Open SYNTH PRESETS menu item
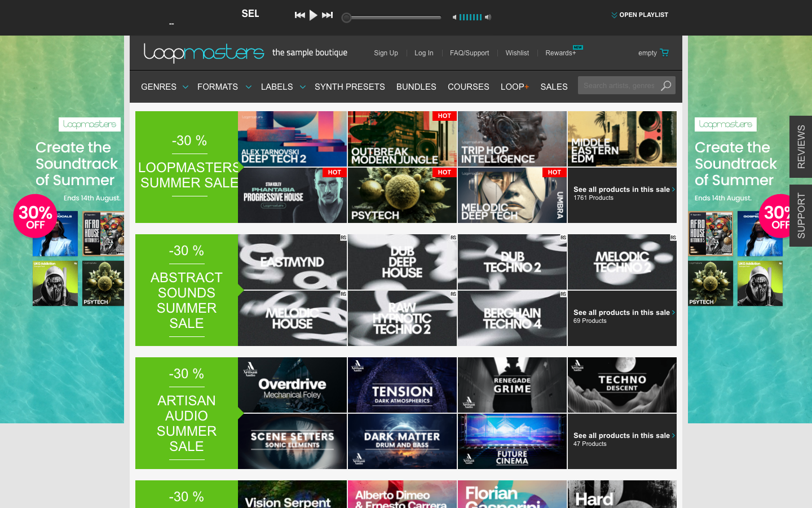 tap(350, 87)
